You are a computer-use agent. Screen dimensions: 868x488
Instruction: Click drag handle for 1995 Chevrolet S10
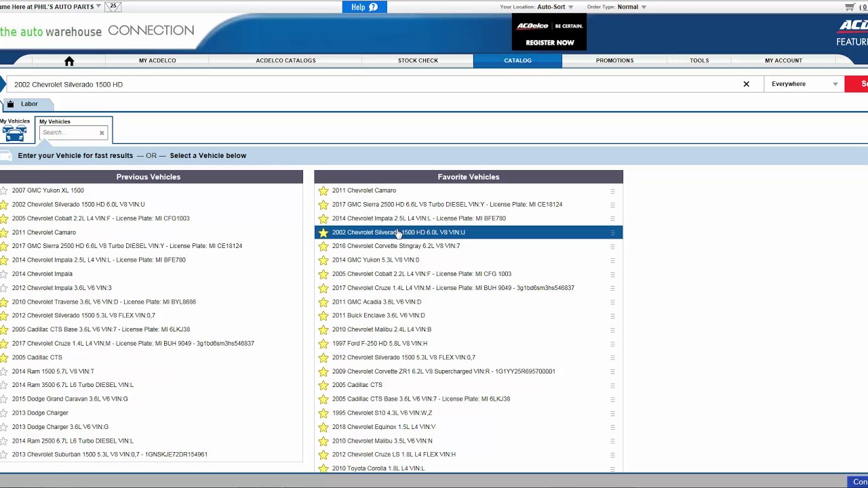(x=612, y=413)
